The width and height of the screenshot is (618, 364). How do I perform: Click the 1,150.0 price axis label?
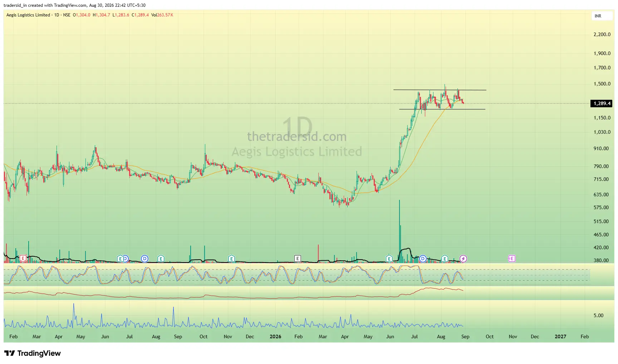pos(602,118)
